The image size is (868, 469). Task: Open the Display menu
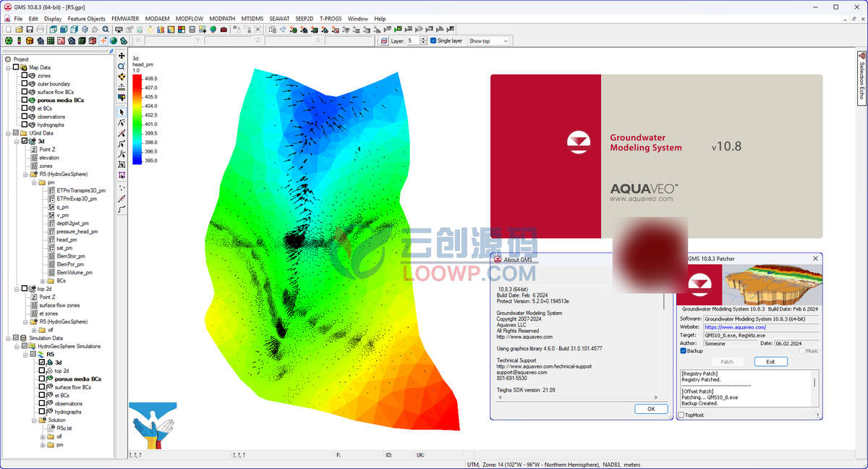(53, 18)
